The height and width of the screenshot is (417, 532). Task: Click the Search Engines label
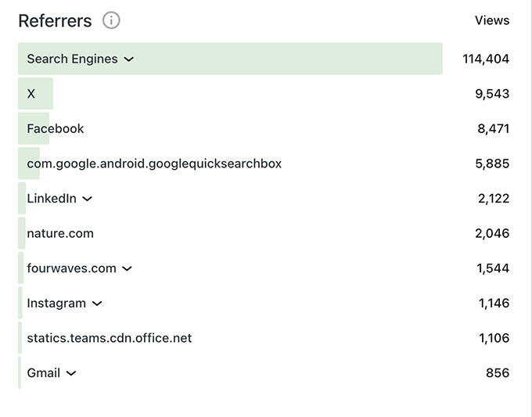72,59
